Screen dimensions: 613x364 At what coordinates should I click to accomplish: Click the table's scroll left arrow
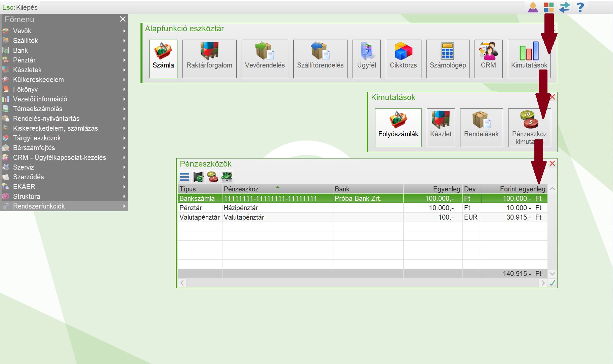[x=182, y=283]
